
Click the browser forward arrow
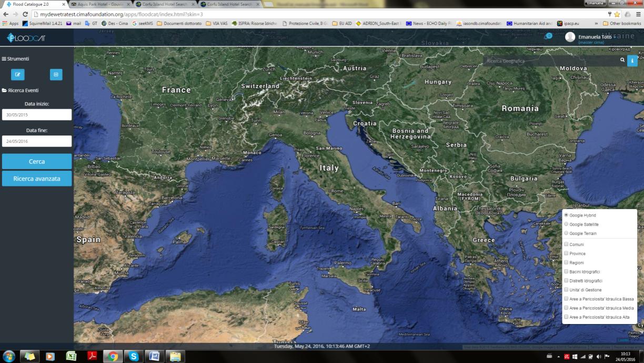(x=15, y=14)
